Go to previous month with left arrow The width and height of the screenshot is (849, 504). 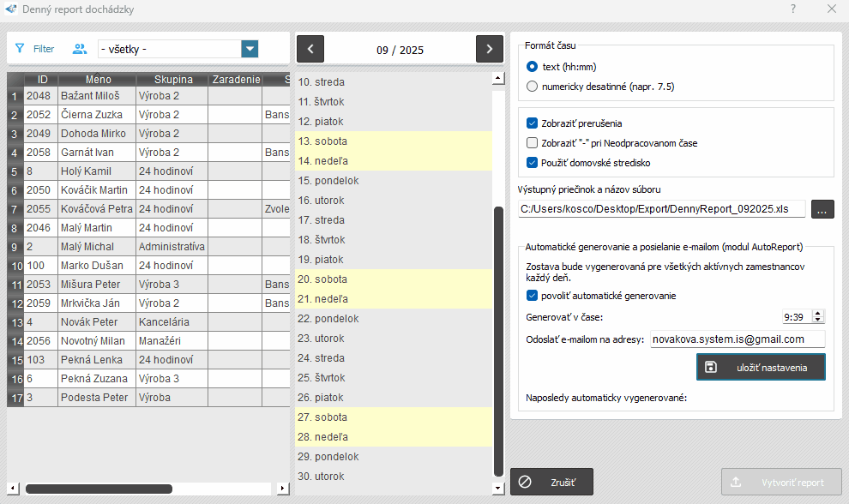[x=310, y=49]
